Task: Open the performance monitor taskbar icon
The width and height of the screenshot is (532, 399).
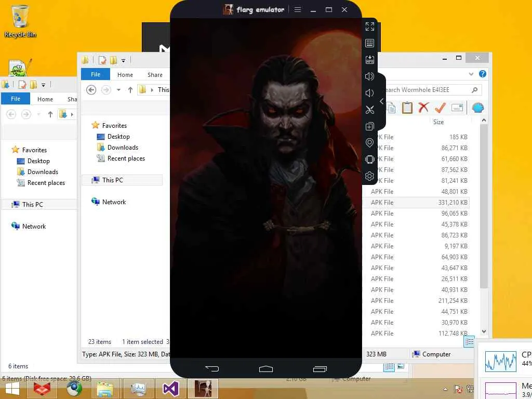Action: point(138,390)
